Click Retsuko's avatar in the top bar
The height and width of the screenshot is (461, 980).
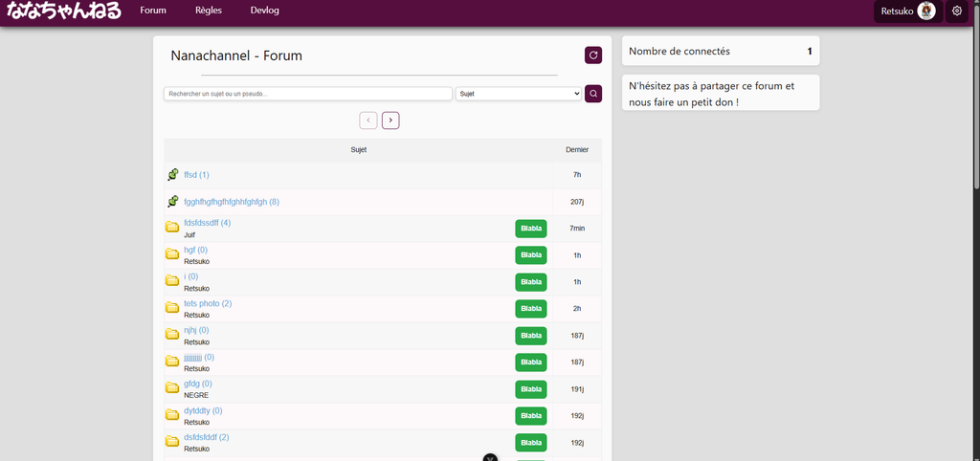[x=925, y=11]
